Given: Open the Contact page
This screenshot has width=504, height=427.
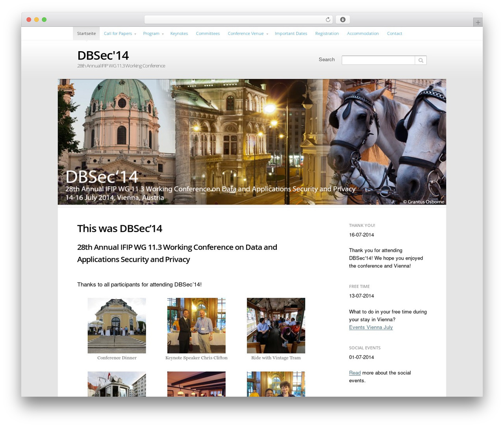Looking at the screenshot, I should tap(395, 33).
